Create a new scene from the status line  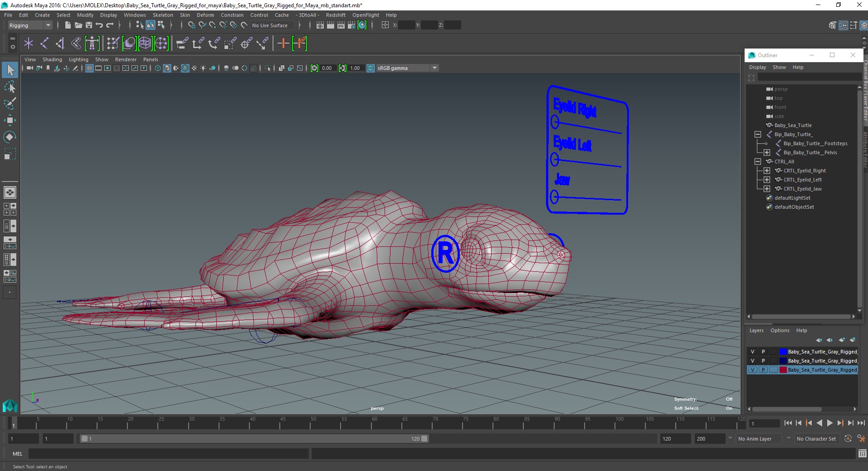coord(68,25)
